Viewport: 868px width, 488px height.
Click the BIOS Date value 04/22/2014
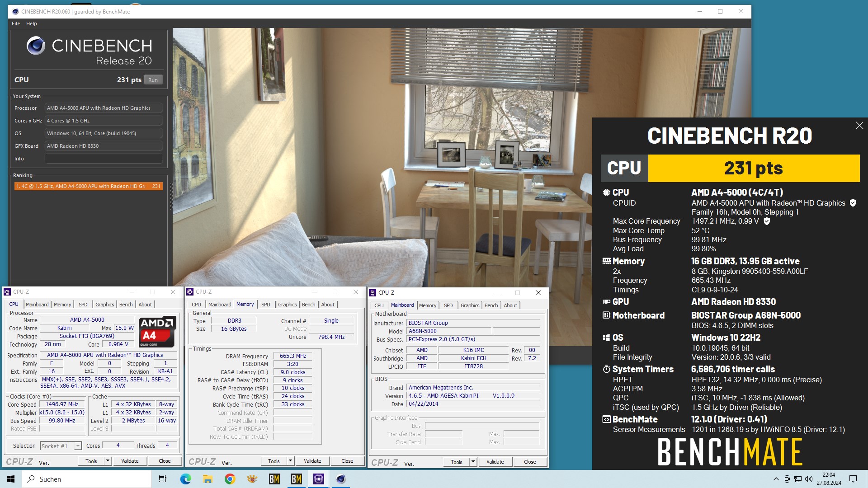tap(473, 404)
